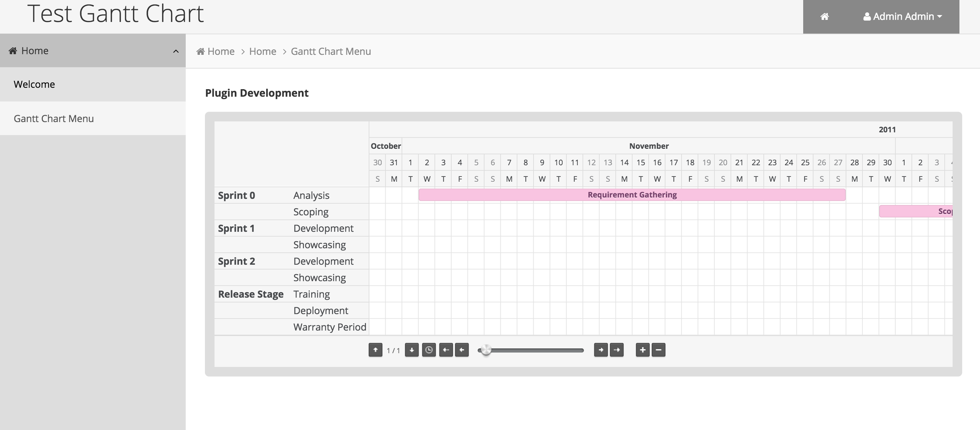
Task: Go to the chart end with the dotted right arrow
Action: point(616,350)
